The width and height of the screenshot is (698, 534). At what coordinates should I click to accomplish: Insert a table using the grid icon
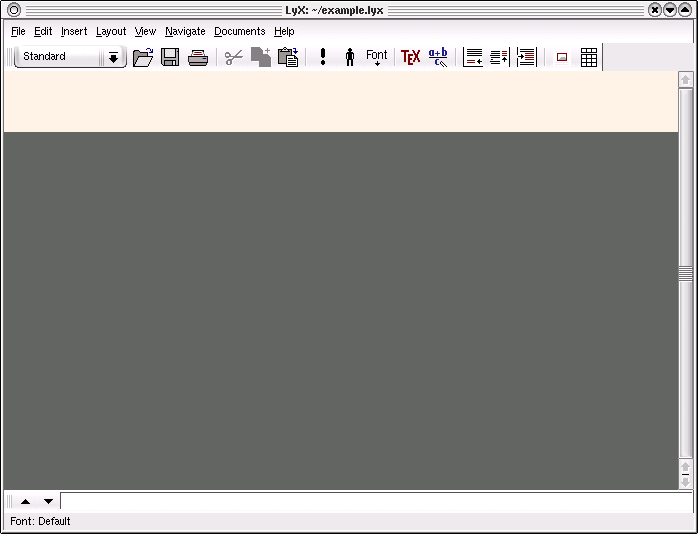tap(589, 57)
